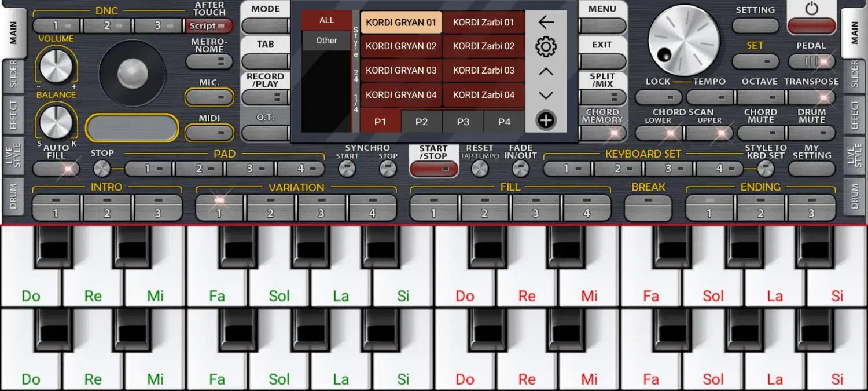Select the ALL category in display
This screenshot has width=868, height=391.
pos(326,20)
